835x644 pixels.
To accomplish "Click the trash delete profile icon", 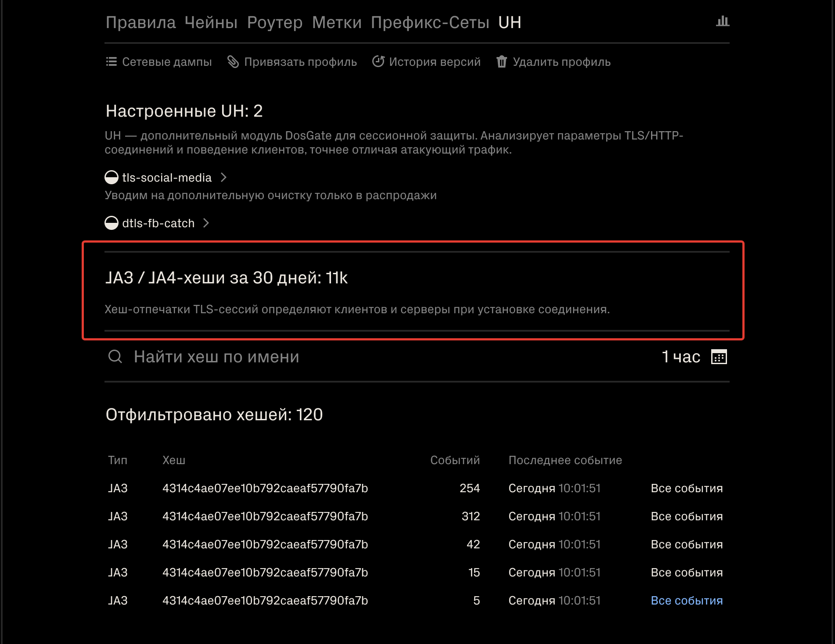I will point(501,62).
